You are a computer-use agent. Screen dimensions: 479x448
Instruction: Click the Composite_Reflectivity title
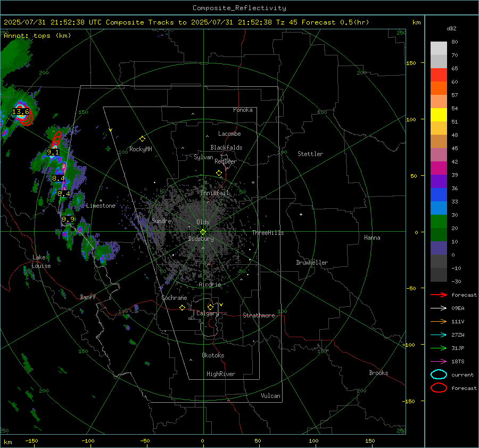click(239, 8)
